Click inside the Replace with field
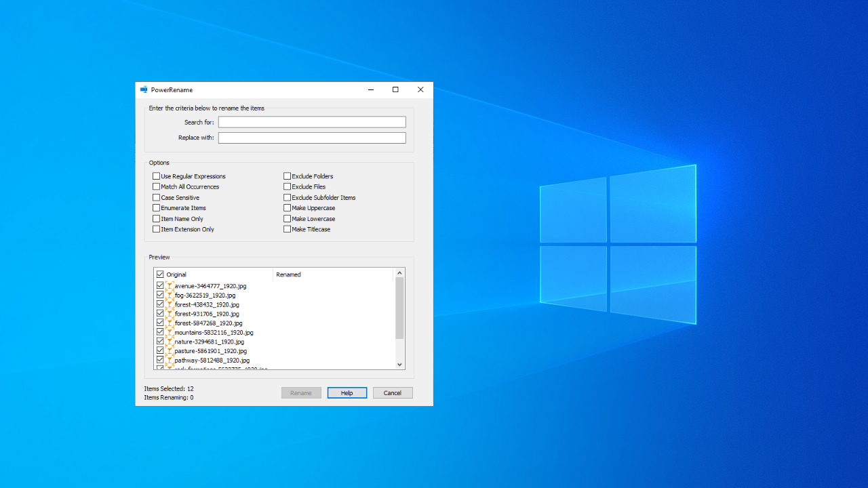 [x=311, y=137]
